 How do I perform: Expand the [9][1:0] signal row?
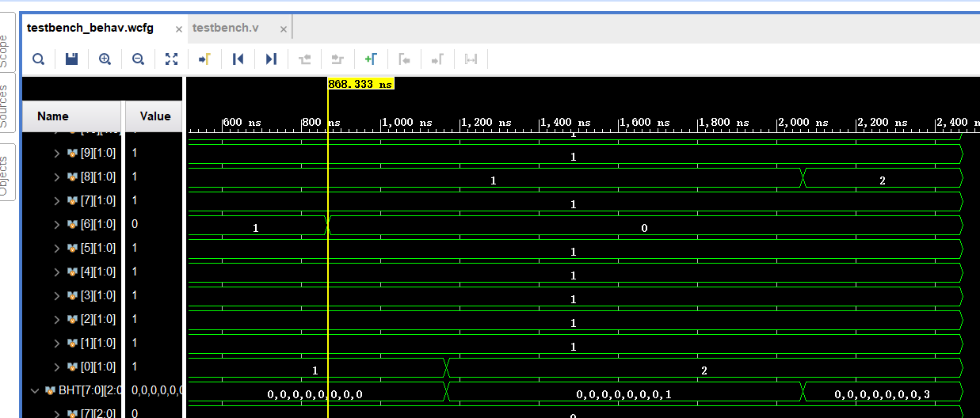56,153
